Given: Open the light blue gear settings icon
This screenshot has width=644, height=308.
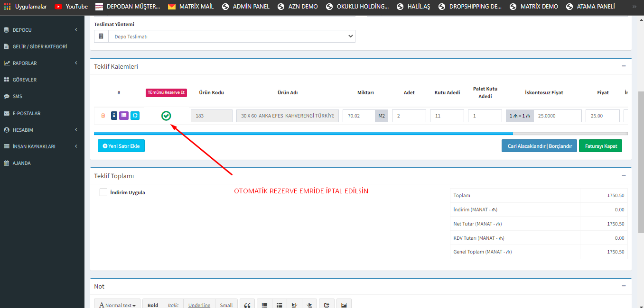Looking at the screenshot, I should (135, 115).
